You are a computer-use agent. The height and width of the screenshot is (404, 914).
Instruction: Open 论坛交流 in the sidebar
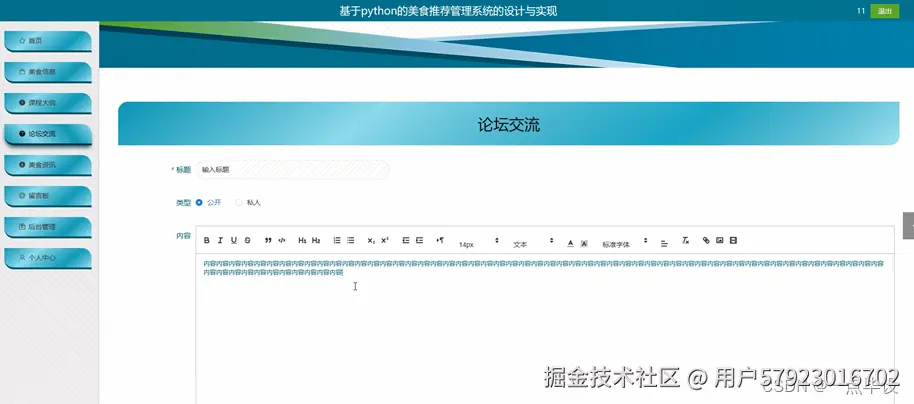pos(48,134)
